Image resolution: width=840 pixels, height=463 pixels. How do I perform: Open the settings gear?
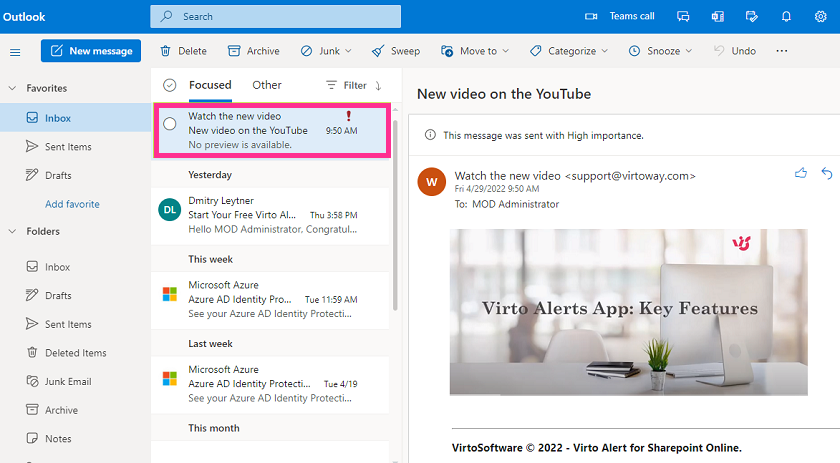pos(820,17)
